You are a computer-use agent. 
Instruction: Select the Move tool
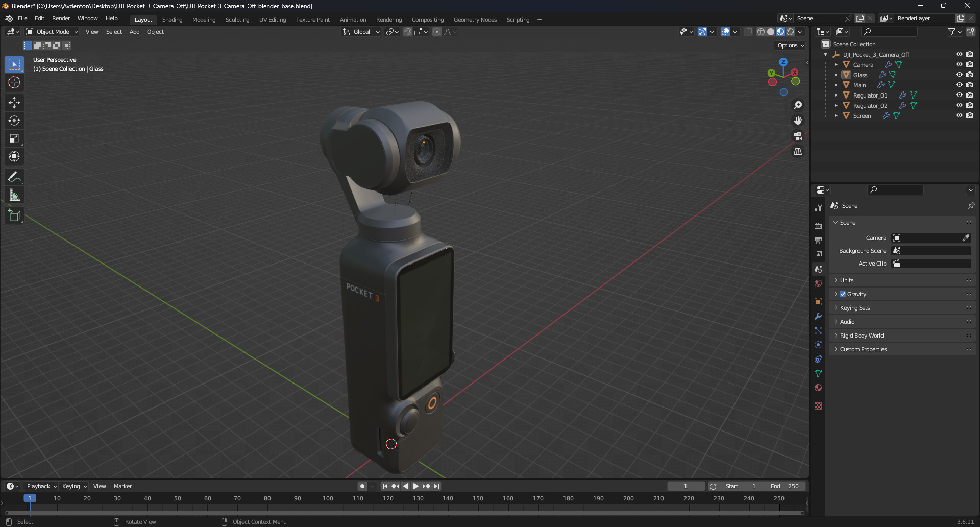(x=14, y=103)
